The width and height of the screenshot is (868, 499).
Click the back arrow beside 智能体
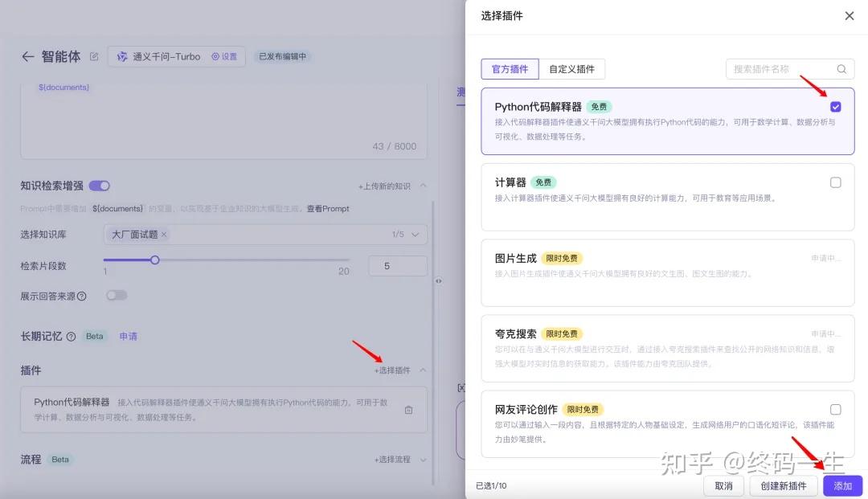click(x=28, y=56)
